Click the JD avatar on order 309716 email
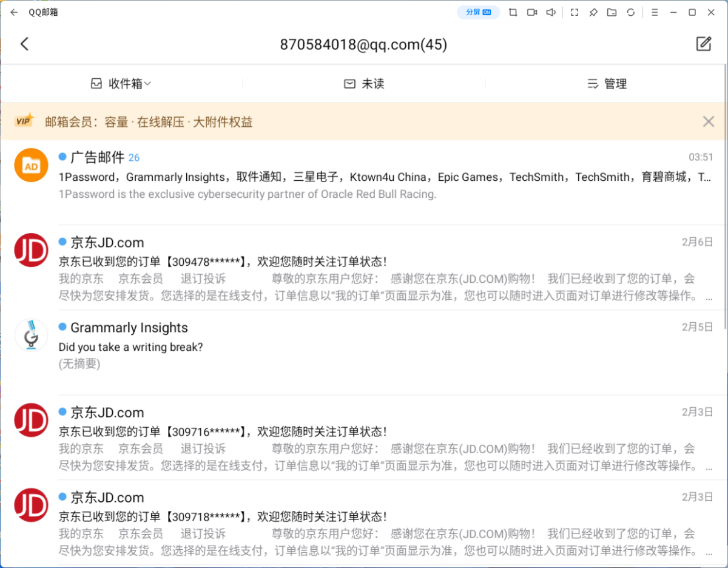 click(x=32, y=420)
